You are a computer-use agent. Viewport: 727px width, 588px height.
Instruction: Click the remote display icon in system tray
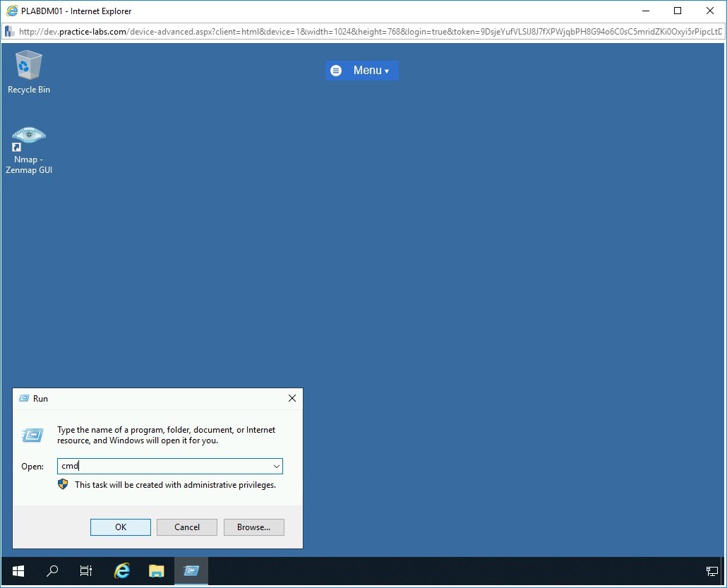(712, 572)
